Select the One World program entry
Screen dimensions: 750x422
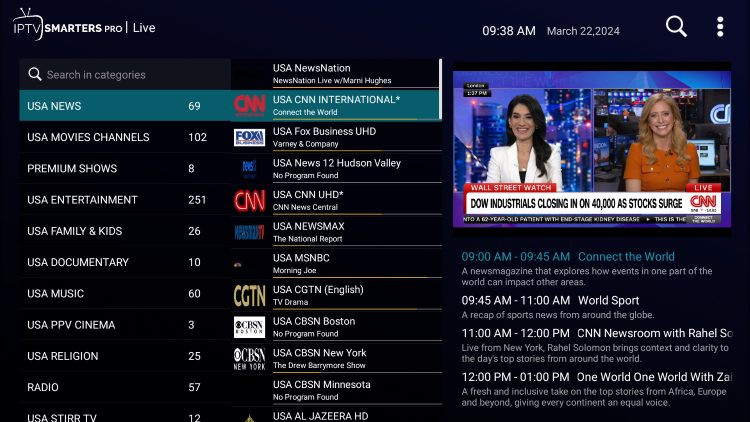point(596,389)
